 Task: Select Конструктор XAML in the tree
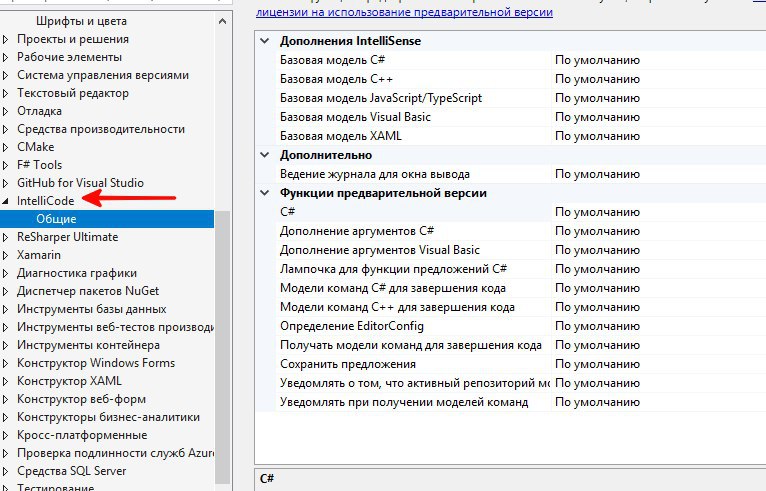point(69,381)
